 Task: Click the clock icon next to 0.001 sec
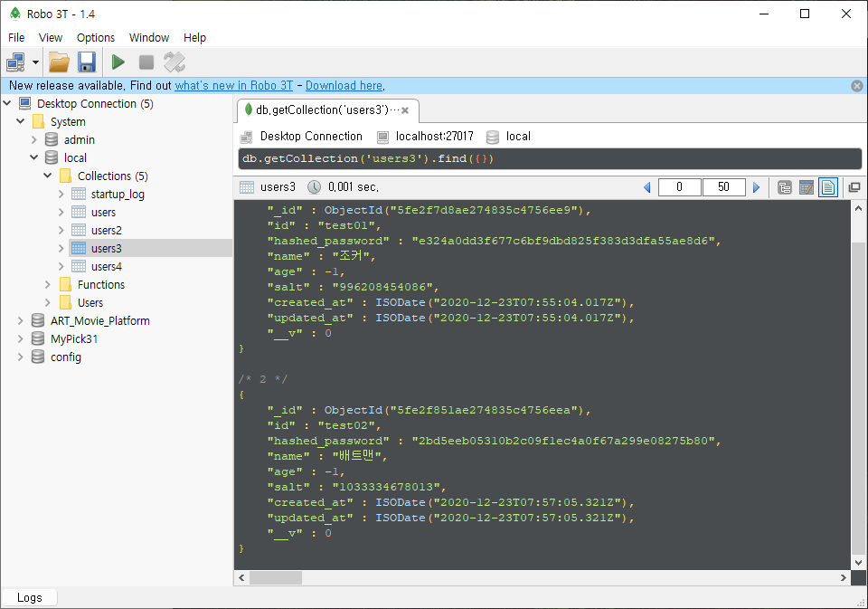[314, 187]
